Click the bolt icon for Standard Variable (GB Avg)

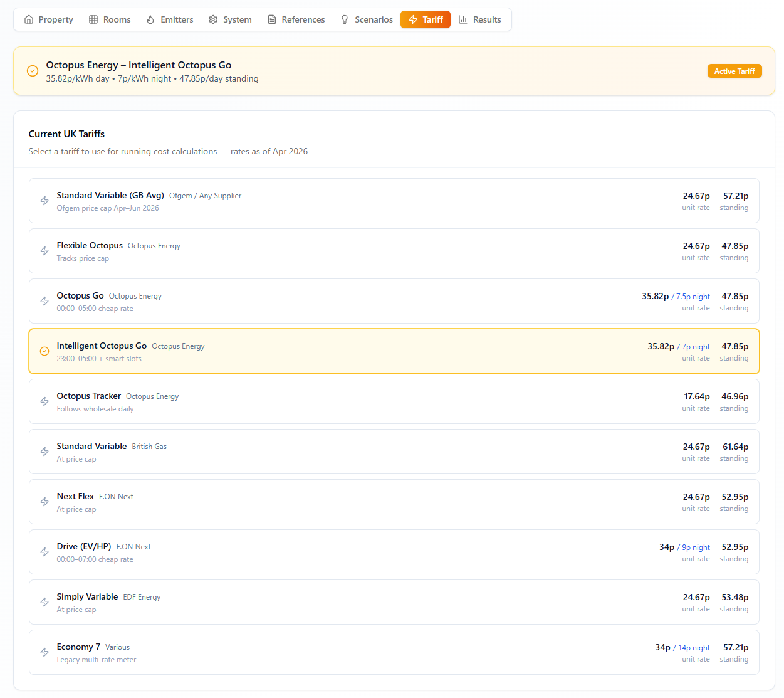(x=44, y=201)
